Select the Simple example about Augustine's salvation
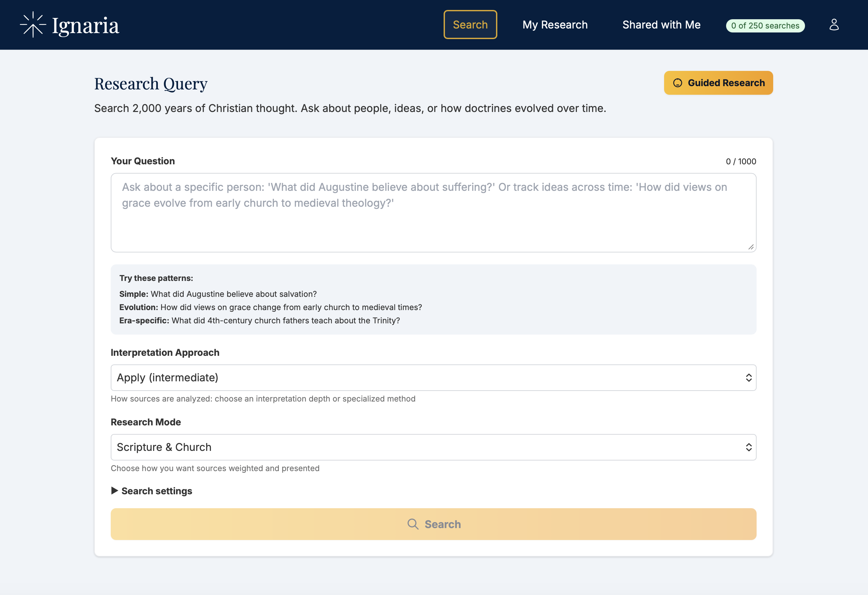The height and width of the screenshot is (595, 868). click(x=218, y=294)
